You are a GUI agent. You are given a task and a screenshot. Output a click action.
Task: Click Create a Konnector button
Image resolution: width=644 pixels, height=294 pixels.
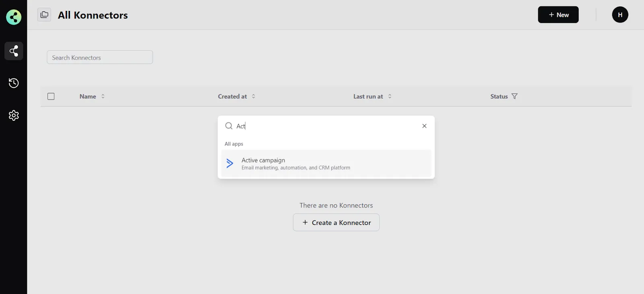(x=336, y=222)
